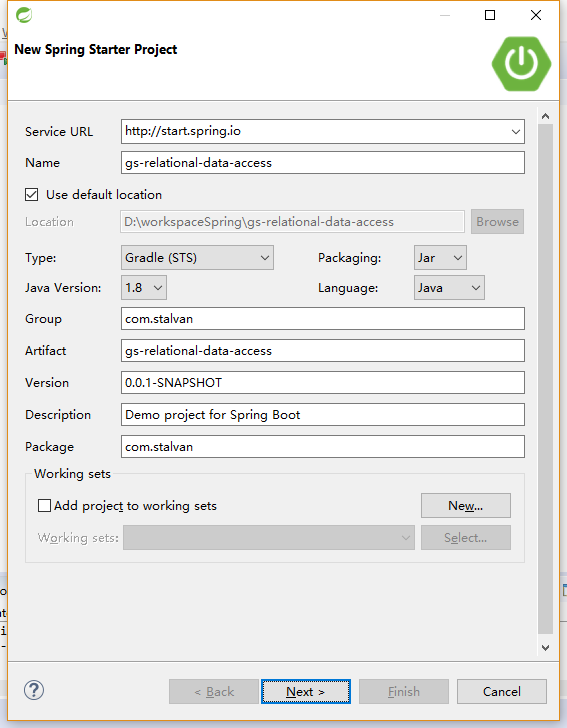Open the Language dropdown showing Java
Screen dimensions: 567x728
[449, 288]
